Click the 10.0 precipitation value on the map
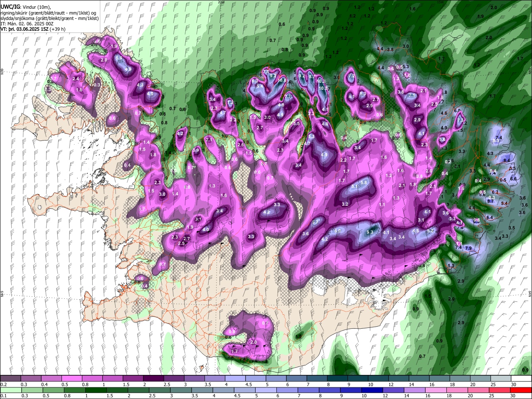Viewport: 532px width, 399px height. point(282,80)
